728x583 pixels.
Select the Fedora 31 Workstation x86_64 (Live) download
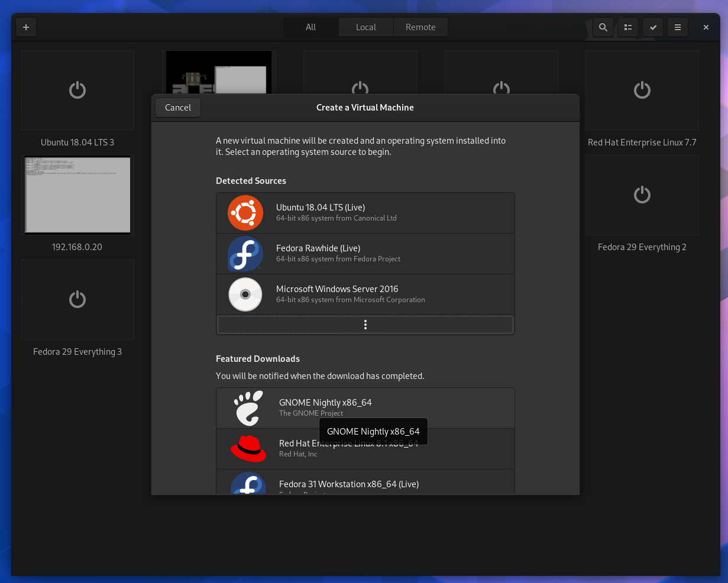365,482
